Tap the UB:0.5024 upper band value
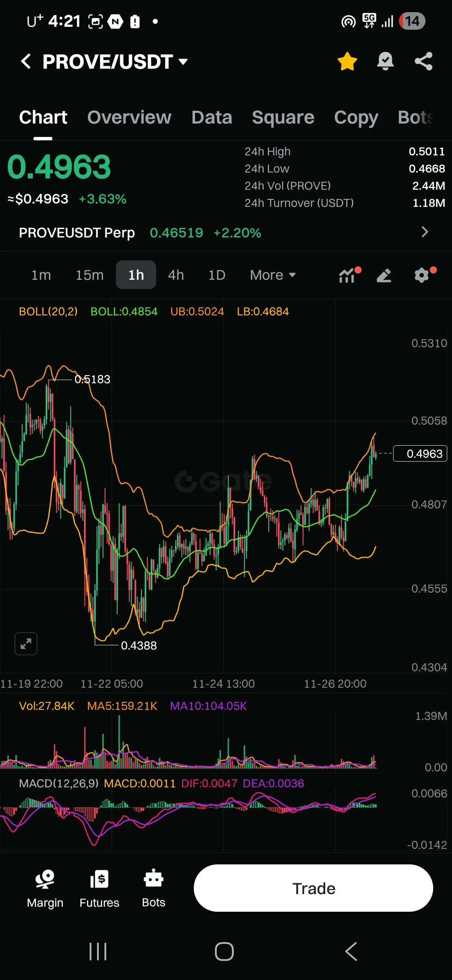The width and height of the screenshot is (452, 980). point(197,312)
